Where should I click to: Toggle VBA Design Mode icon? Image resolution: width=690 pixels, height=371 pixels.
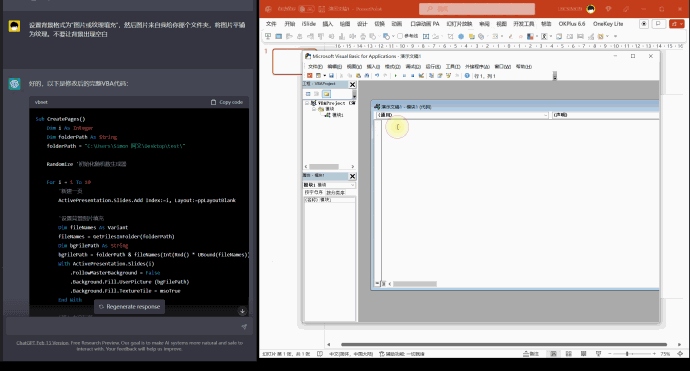421,76
